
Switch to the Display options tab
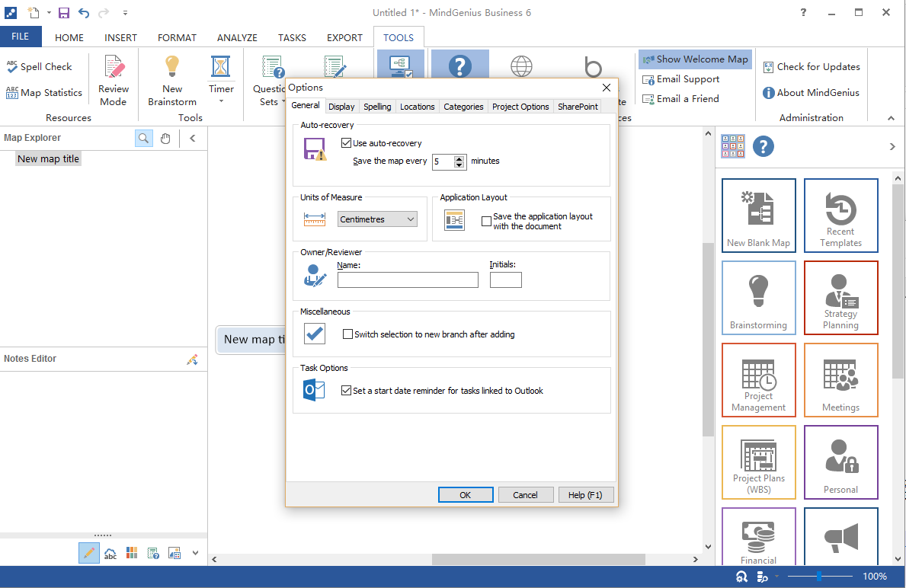[x=341, y=107]
